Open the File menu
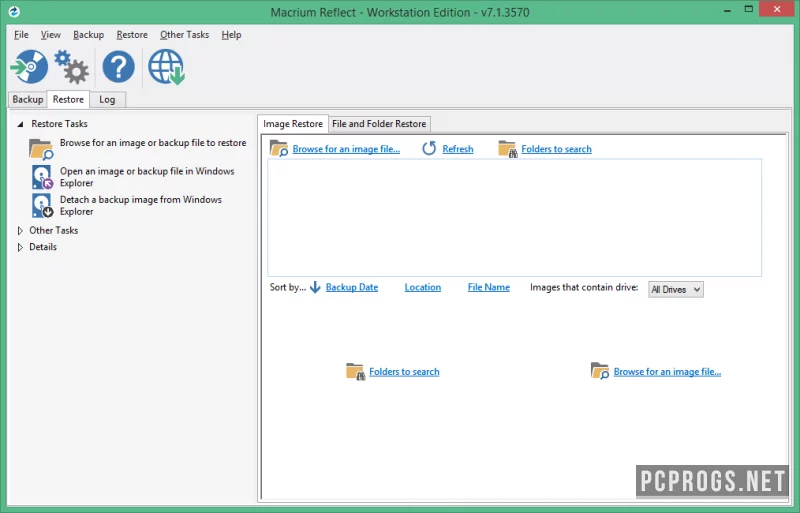Image resolution: width=800 pixels, height=513 pixels. tap(21, 35)
